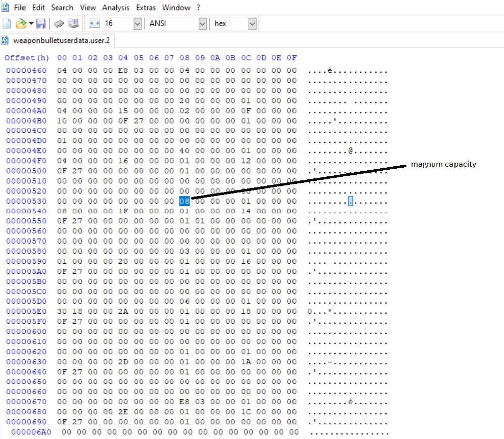Click the Open file folder icon
The height and width of the screenshot is (439, 504).
coord(20,23)
